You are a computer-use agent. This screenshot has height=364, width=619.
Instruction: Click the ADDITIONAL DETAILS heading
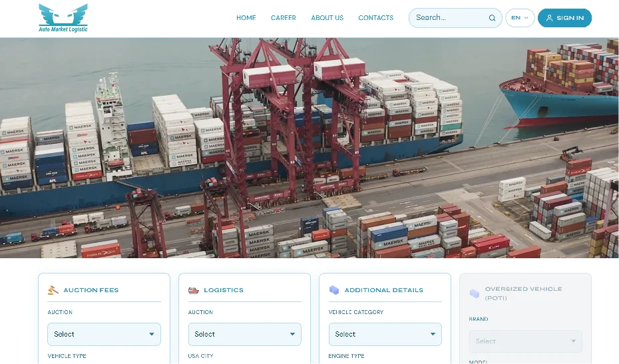click(x=384, y=290)
